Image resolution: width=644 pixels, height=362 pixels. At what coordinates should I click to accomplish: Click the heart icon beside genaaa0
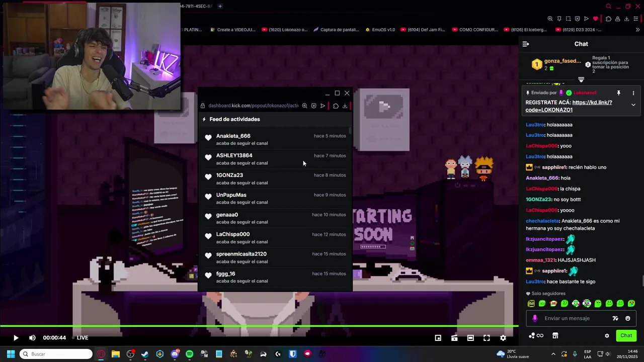point(208,216)
